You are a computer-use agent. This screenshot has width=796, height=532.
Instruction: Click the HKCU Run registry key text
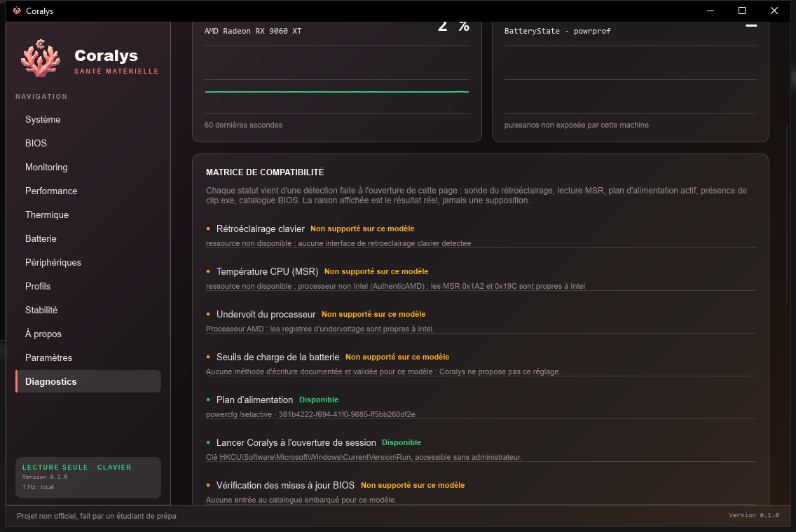pos(364,458)
